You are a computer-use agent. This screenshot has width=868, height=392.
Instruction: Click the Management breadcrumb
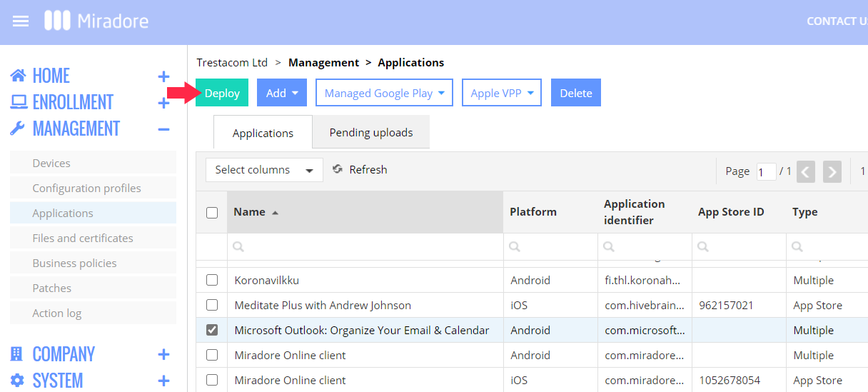pyautogui.click(x=323, y=62)
